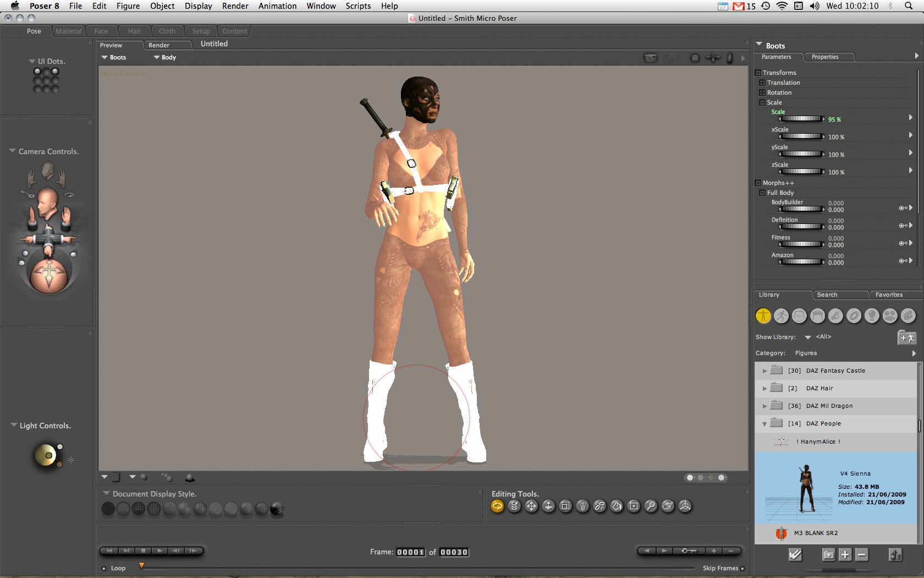The height and width of the screenshot is (578, 924).
Task: Select the Twist editing tool
Action: (x=514, y=506)
